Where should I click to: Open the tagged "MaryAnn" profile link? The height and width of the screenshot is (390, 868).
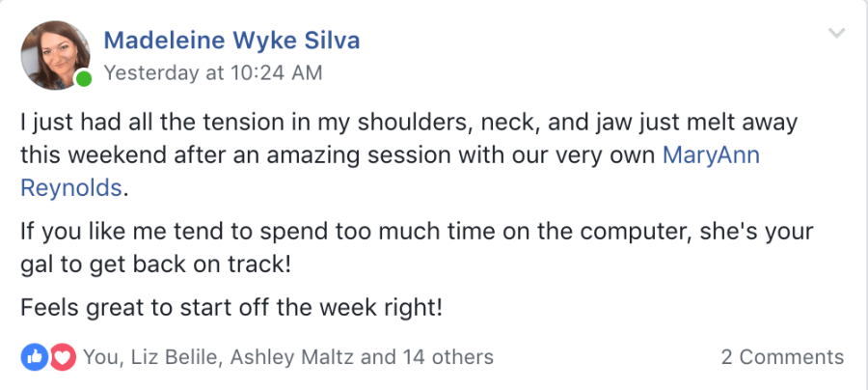[711, 154]
